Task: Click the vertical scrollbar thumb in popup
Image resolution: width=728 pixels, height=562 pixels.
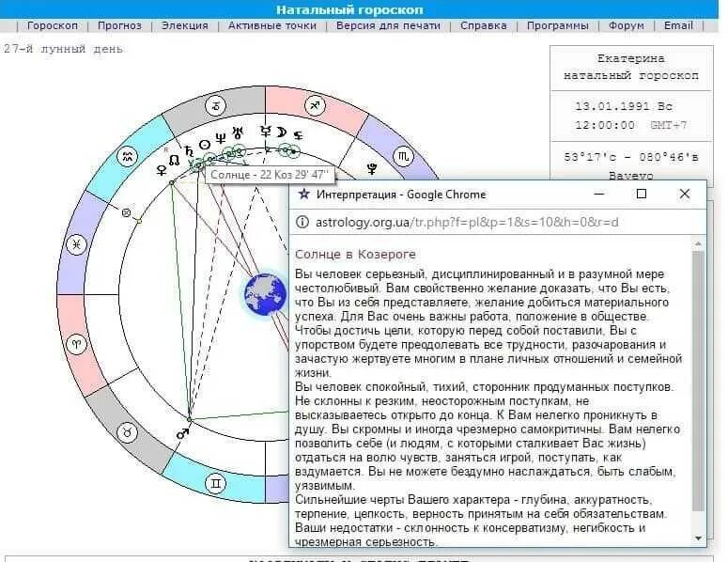Action: 698,381
